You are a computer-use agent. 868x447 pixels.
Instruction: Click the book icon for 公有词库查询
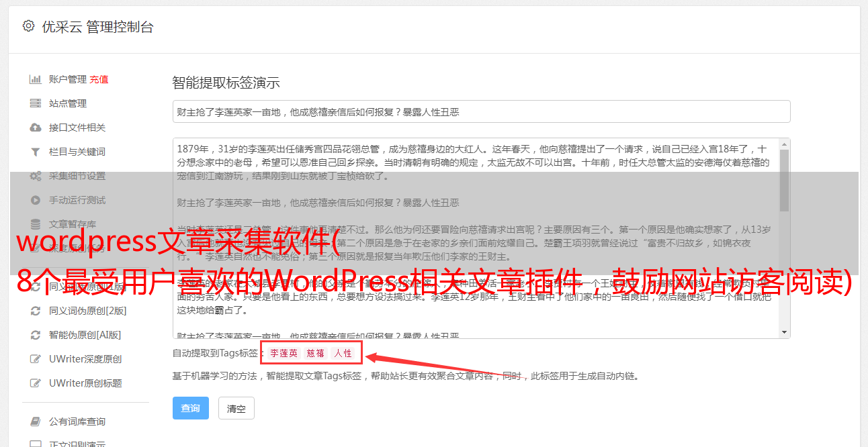[36, 421]
